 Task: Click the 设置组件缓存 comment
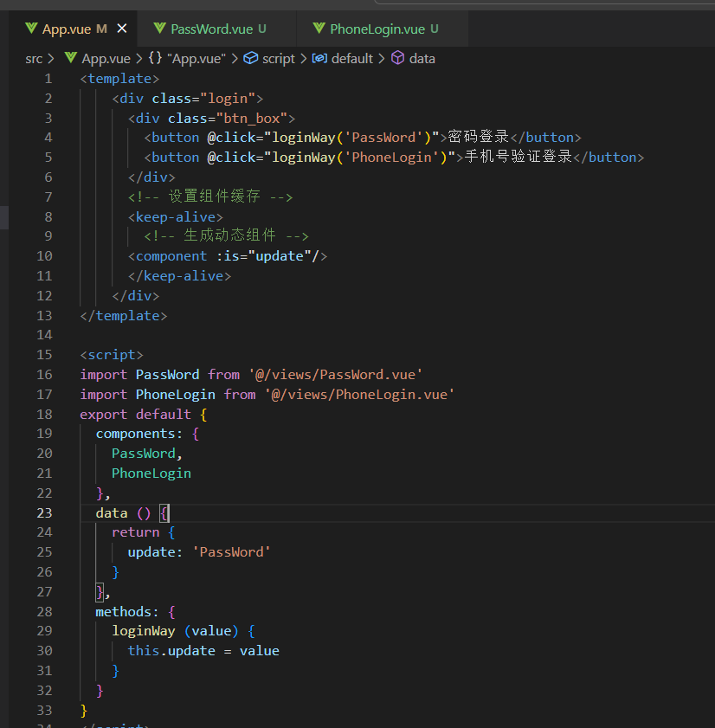pyautogui.click(x=210, y=196)
